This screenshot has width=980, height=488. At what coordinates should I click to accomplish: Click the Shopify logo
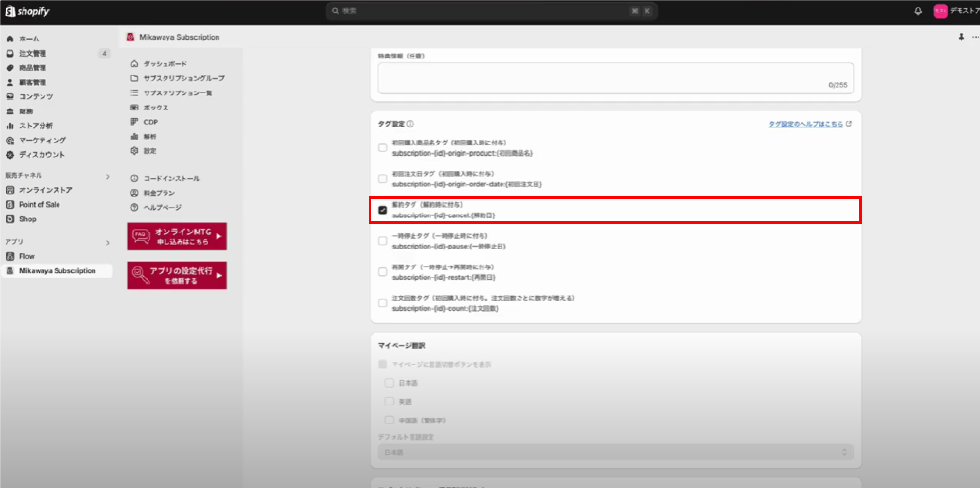28,11
